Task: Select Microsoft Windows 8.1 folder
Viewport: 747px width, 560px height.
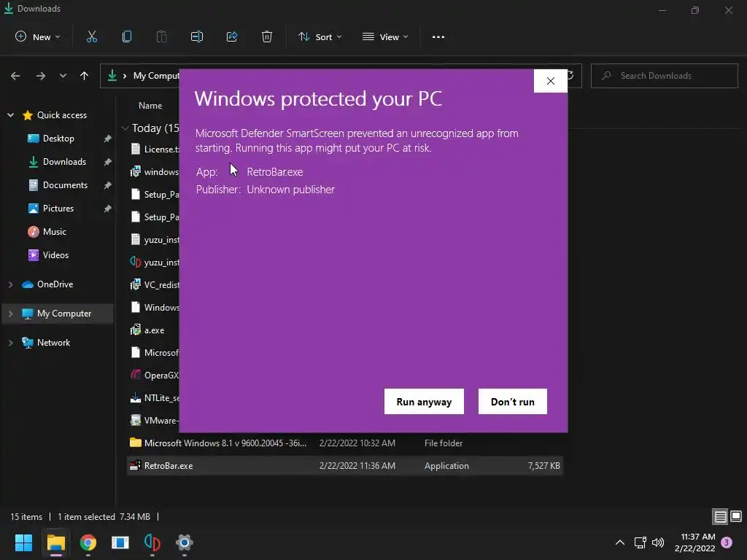Action: pos(225,443)
